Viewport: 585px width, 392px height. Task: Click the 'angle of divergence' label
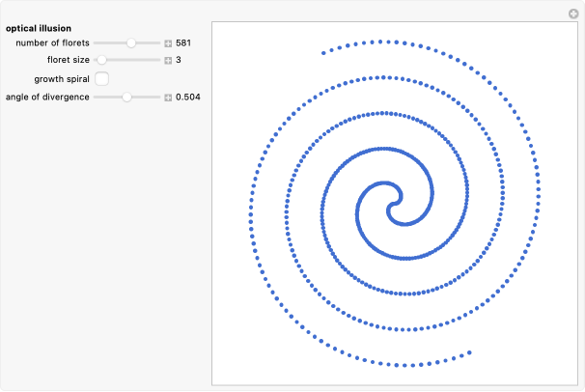click(48, 98)
